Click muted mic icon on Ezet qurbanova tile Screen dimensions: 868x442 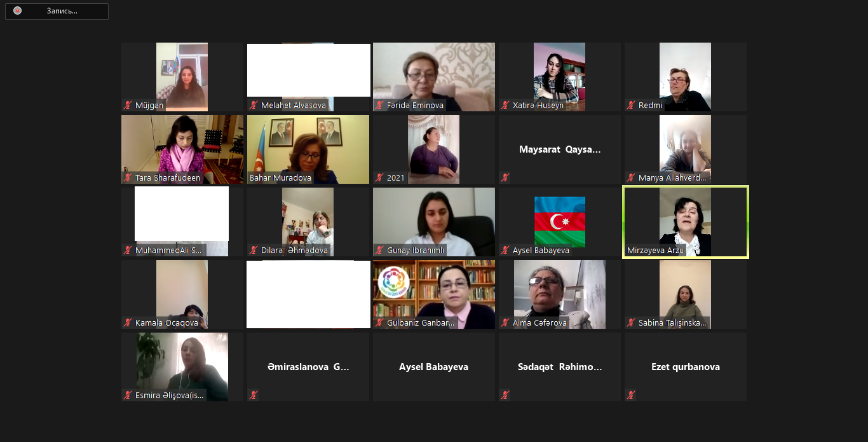pos(631,396)
